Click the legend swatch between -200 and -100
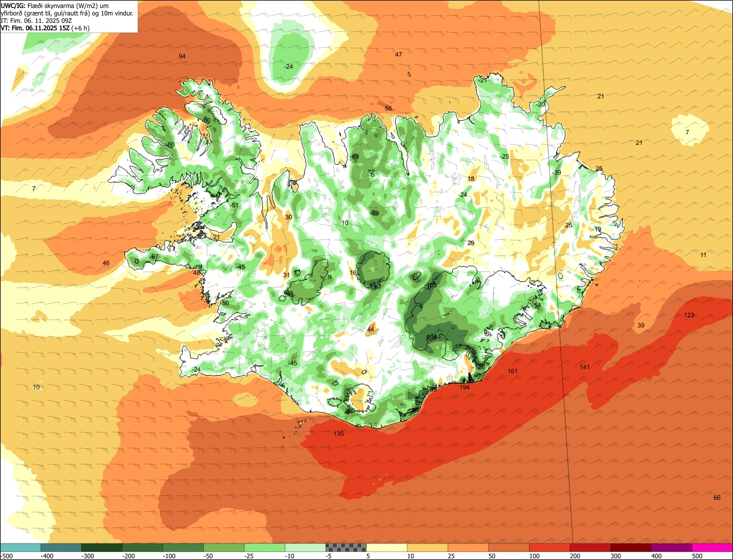Viewport: 733px width, 560px height. [x=142, y=547]
